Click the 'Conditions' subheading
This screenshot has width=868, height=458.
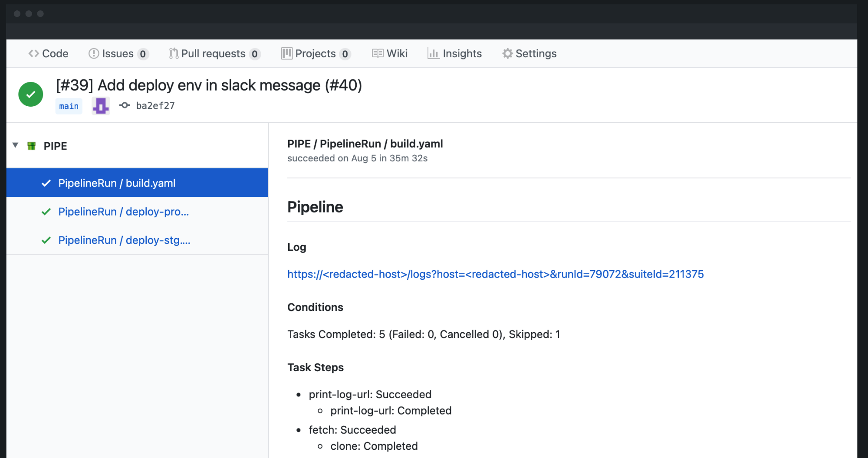point(315,307)
